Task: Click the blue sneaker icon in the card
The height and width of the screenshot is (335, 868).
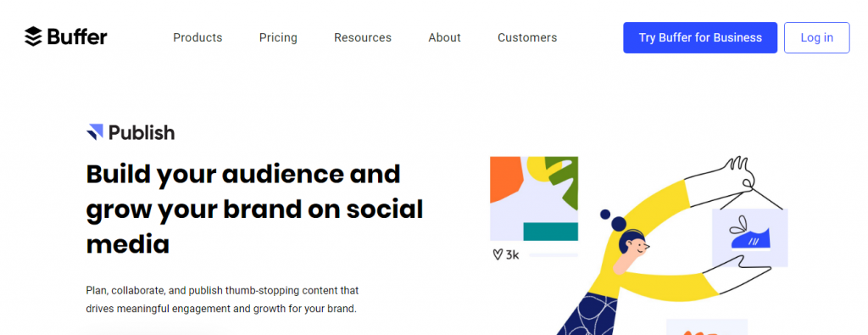Action: [750, 237]
